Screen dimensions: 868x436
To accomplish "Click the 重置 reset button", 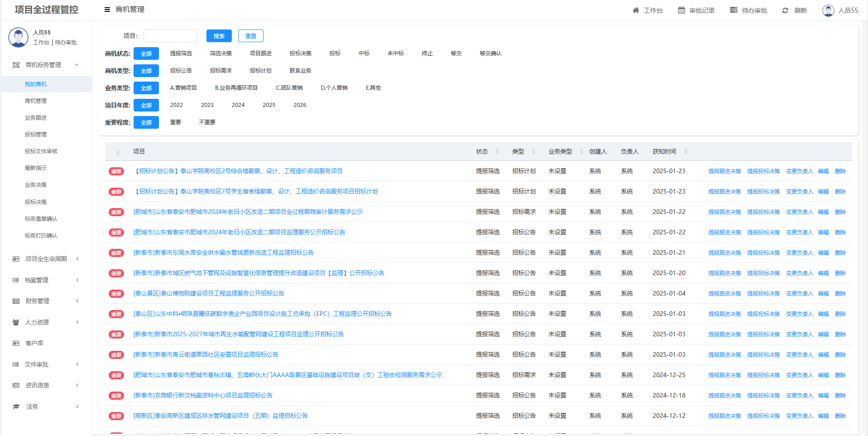I will pyautogui.click(x=250, y=36).
